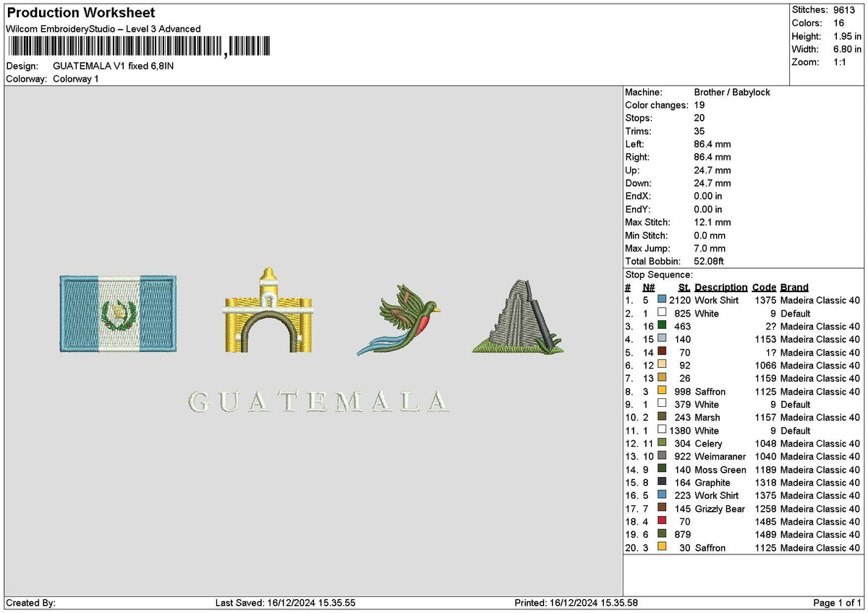The image size is (868, 613).
Task: Click the Colors count 16
Action: point(839,23)
